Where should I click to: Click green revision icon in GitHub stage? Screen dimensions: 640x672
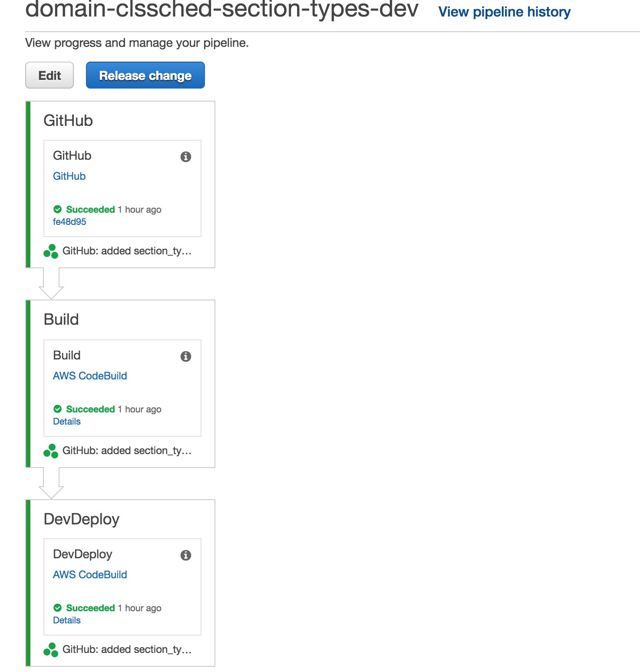point(51,251)
